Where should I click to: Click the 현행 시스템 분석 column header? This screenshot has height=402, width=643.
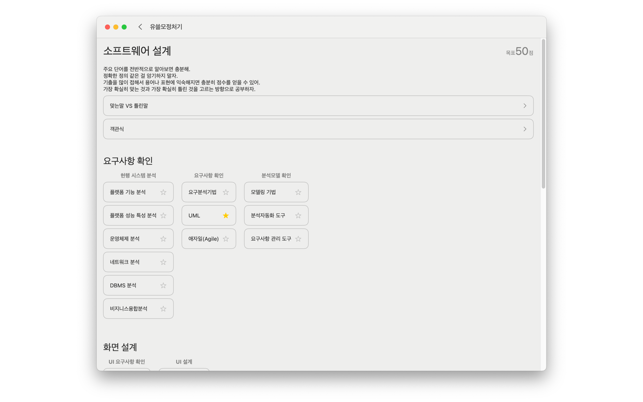click(x=138, y=176)
